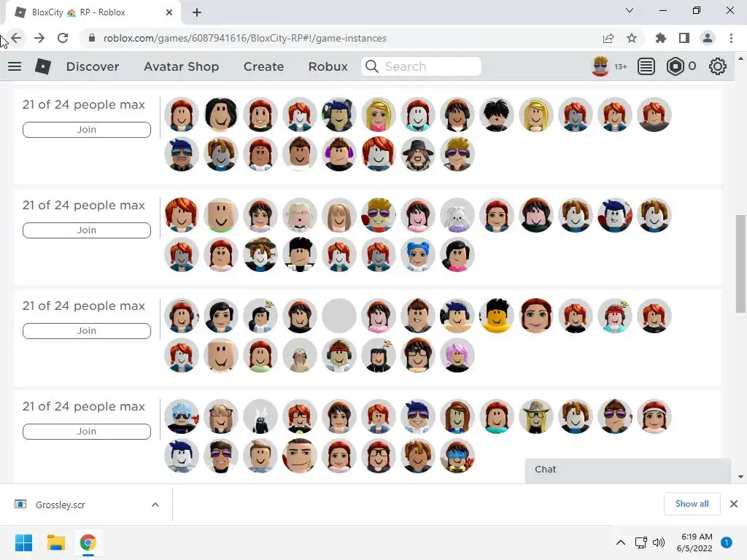Open the date and time clock

[x=694, y=542]
